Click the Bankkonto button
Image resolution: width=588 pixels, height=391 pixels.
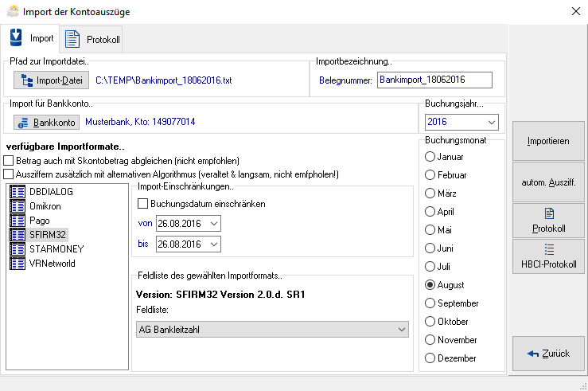tap(46, 123)
